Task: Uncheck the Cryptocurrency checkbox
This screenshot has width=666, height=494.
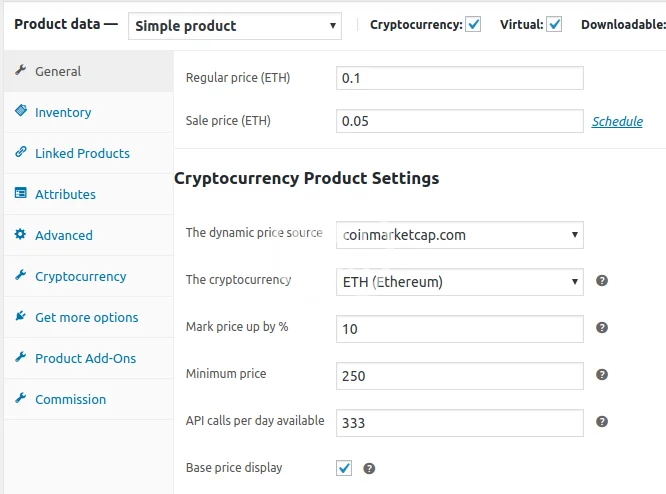Action: [x=474, y=24]
